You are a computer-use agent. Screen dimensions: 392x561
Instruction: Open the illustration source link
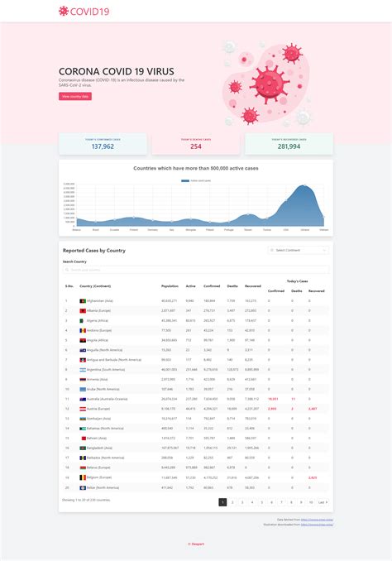[x=317, y=525]
